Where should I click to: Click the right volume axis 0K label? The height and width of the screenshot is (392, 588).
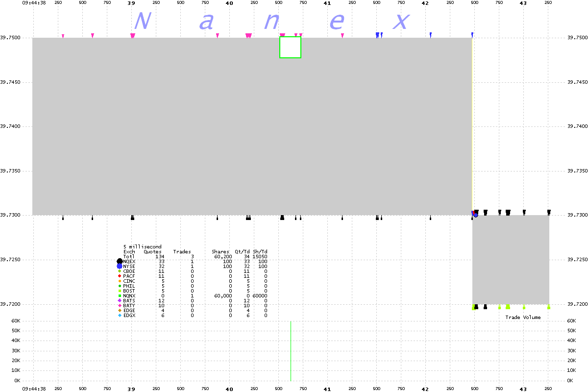[571, 381]
